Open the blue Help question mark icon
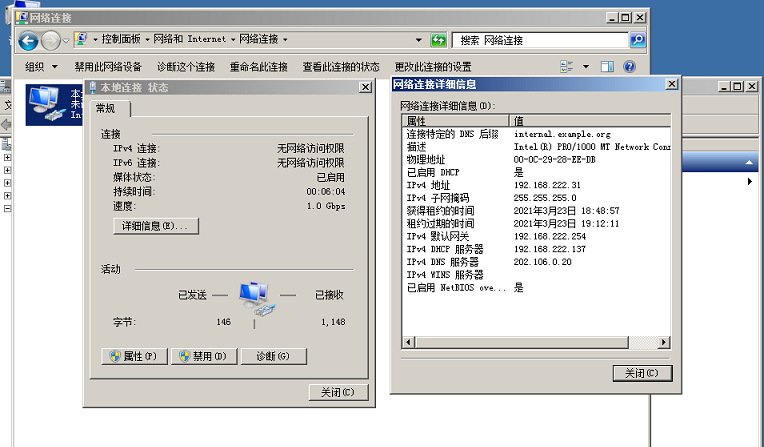 pyautogui.click(x=629, y=66)
